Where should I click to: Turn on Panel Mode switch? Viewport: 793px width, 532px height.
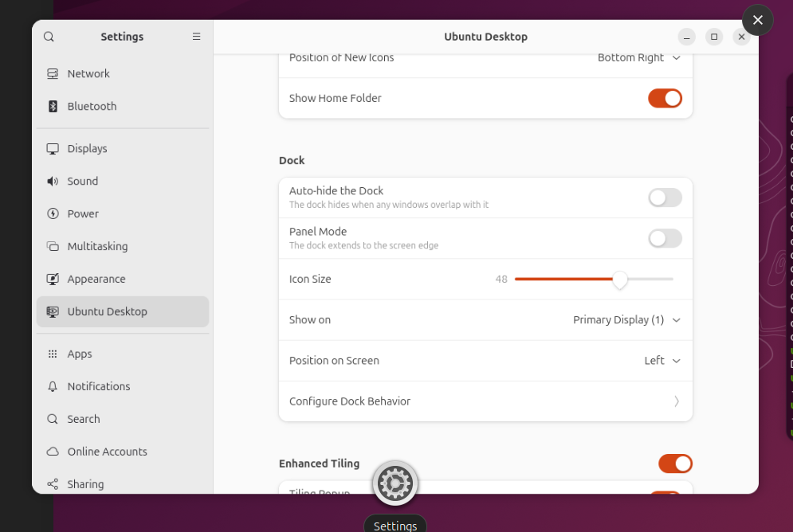pyautogui.click(x=665, y=238)
